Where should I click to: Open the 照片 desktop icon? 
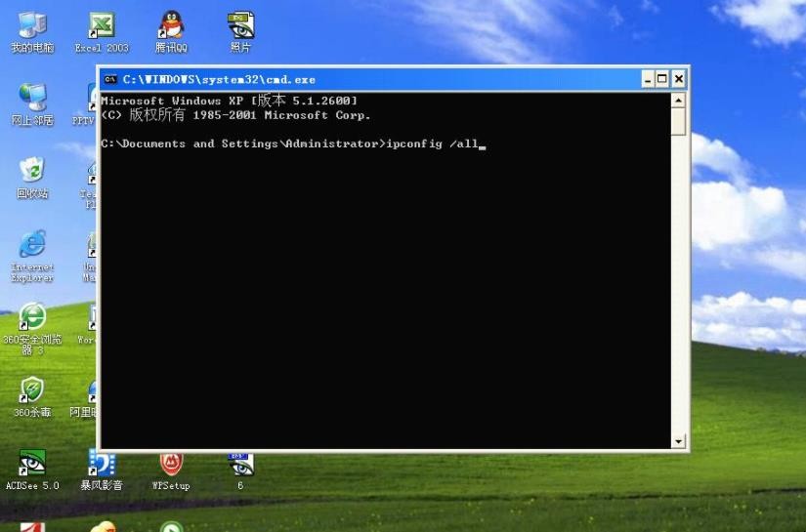(240, 32)
